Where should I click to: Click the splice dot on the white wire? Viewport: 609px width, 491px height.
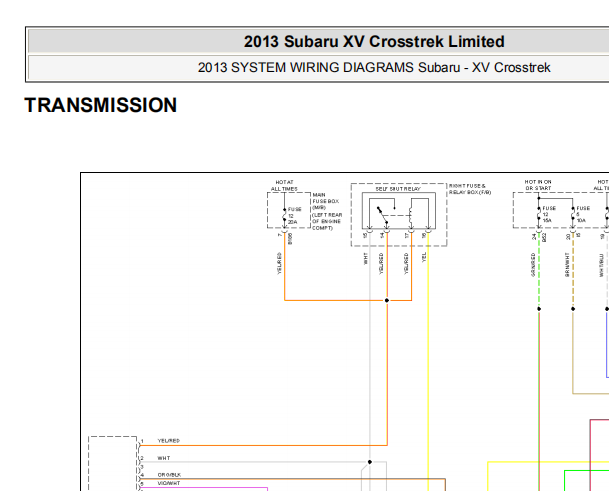(x=370, y=462)
